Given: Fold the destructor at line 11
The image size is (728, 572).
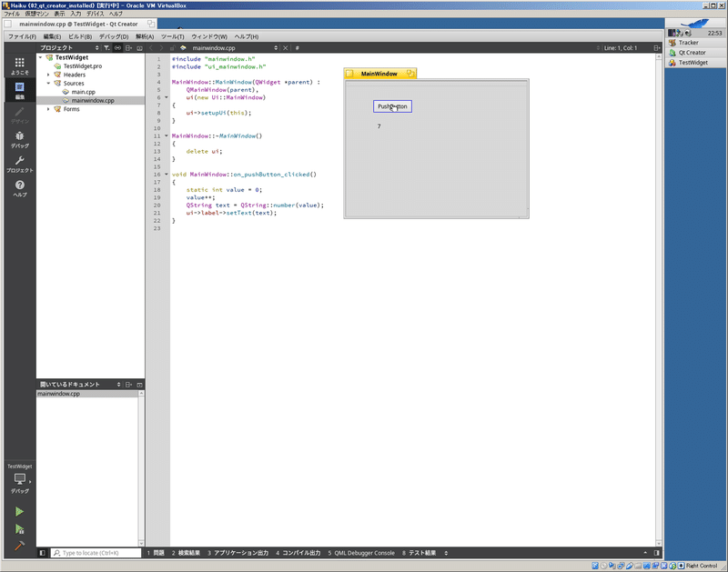Looking at the screenshot, I should (x=167, y=135).
